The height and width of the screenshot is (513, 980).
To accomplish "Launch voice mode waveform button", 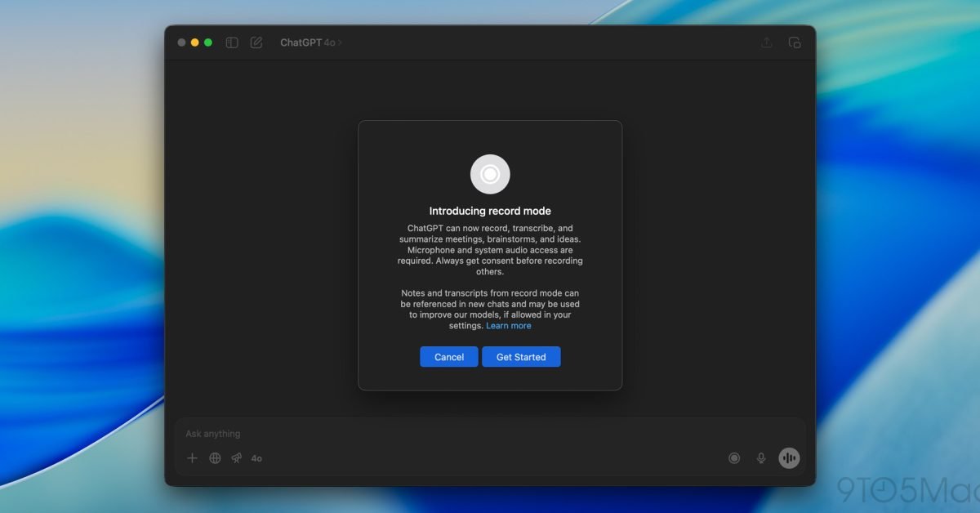I will click(789, 458).
